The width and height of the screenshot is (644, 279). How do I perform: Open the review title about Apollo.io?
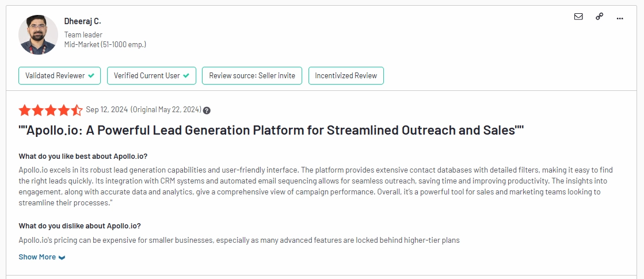pos(271,130)
